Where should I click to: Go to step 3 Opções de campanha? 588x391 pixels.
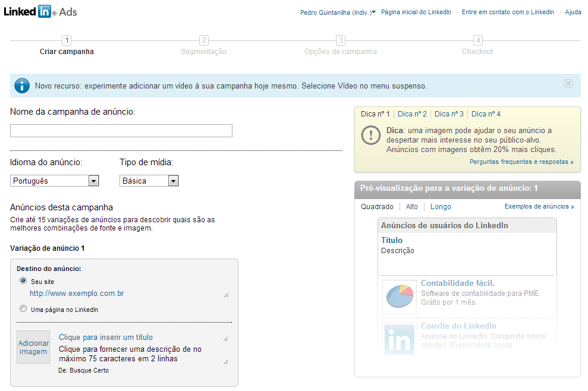[x=341, y=46]
